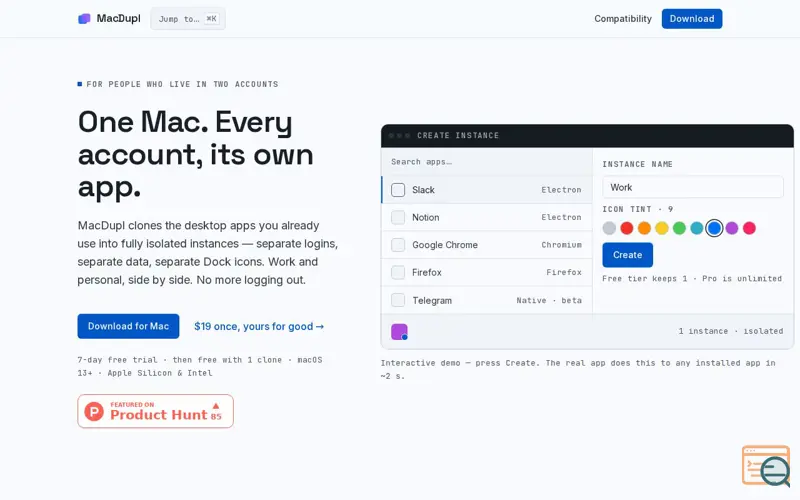
Task: Click the Firefox engine label at right
Action: tap(564, 272)
